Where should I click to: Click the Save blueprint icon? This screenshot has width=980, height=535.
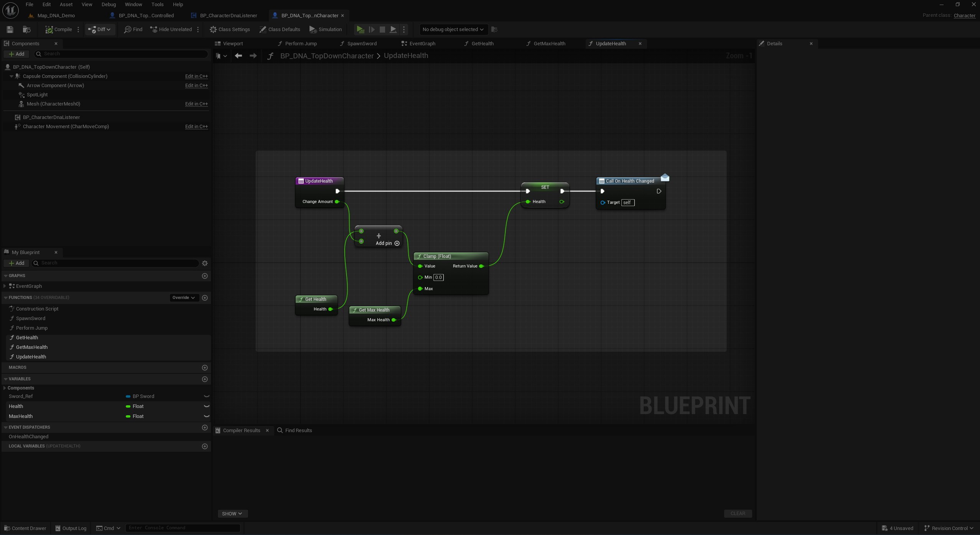[x=10, y=30]
